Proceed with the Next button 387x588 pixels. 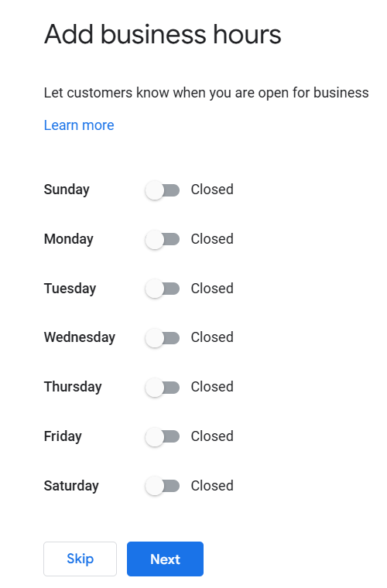pyautogui.click(x=165, y=559)
